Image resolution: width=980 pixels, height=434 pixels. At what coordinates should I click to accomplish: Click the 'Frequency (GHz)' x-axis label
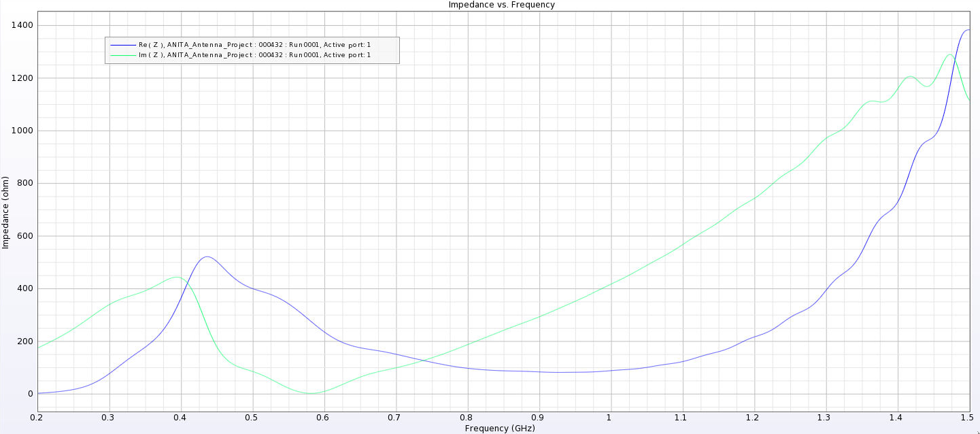coord(500,429)
